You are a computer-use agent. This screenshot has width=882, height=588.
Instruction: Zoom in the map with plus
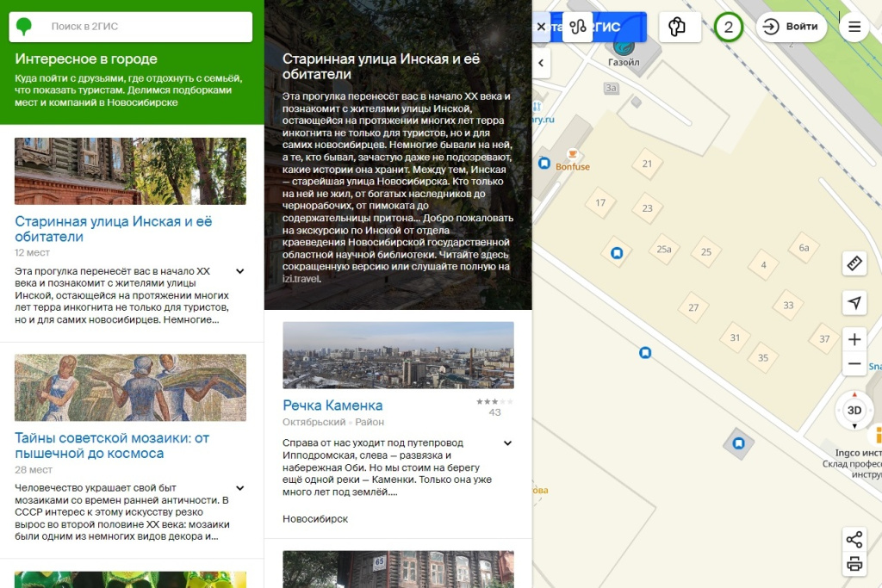tap(854, 339)
